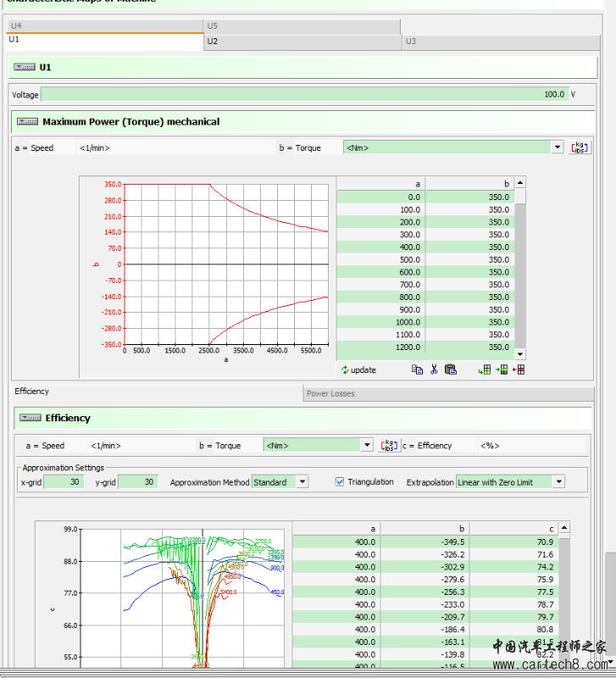
Task: Click the second green-arrow table row icon
Action: pos(502,370)
